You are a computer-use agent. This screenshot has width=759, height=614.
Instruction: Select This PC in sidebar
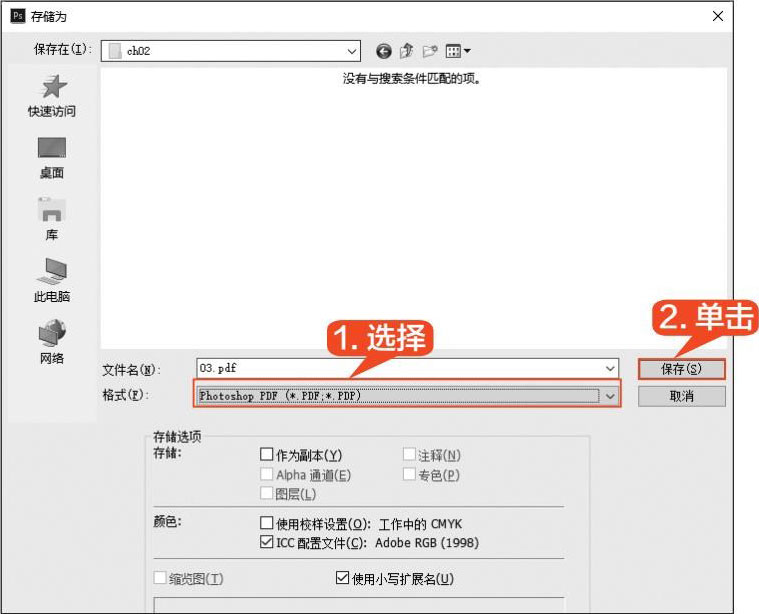coord(51,273)
